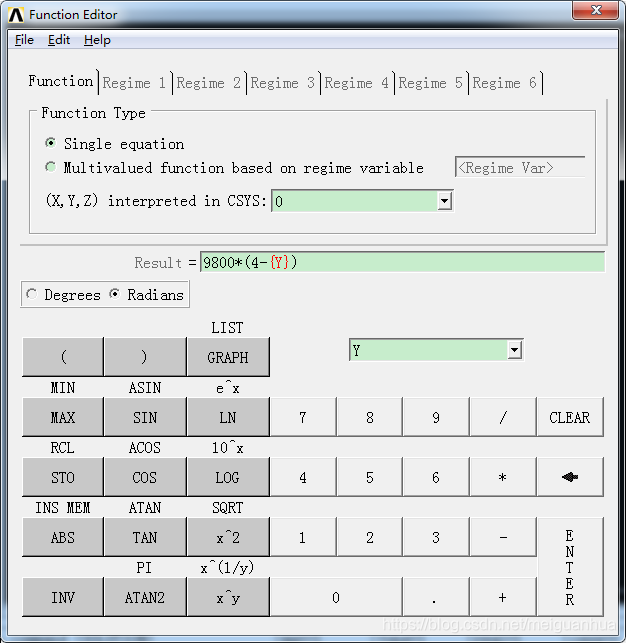Click the ENTER button

click(570, 567)
